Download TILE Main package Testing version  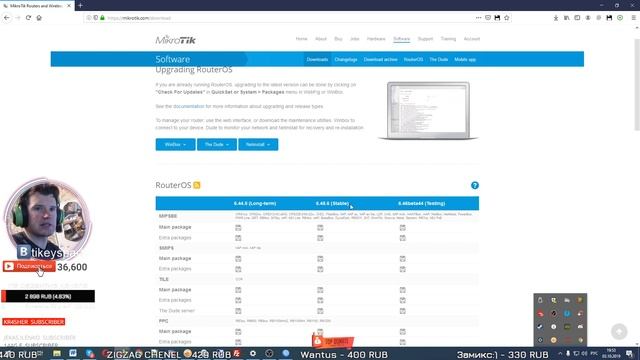pos(402,290)
